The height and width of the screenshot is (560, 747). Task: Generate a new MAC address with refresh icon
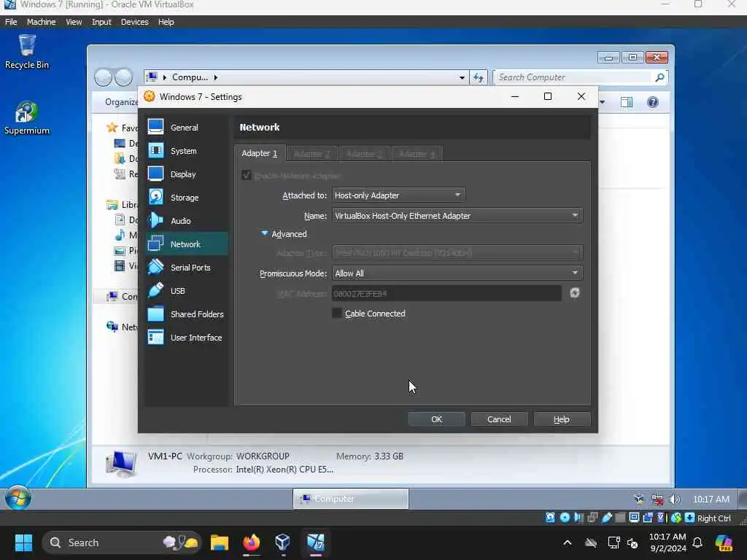point(575,293)
